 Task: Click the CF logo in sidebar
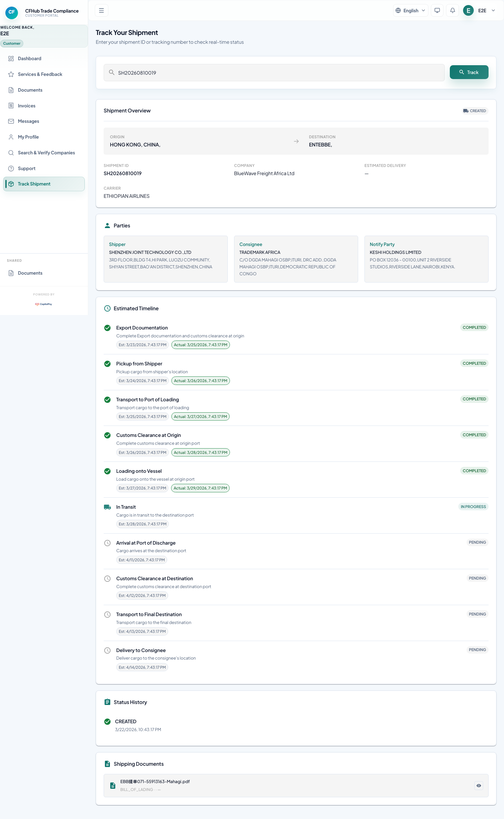(12, 12)
